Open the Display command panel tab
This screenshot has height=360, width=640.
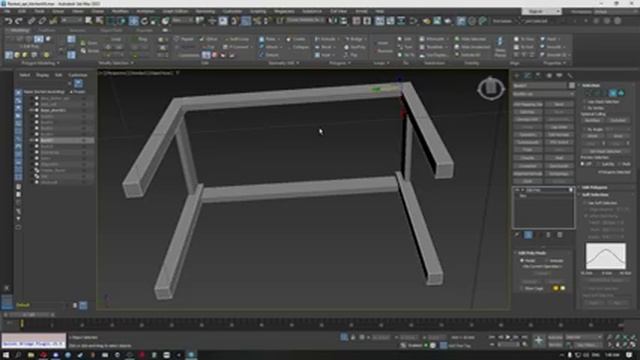click(559, 76)
